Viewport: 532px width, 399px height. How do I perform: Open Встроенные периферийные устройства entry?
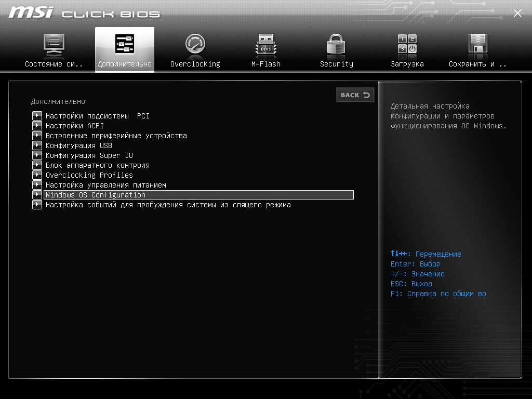tap(116, 136)
